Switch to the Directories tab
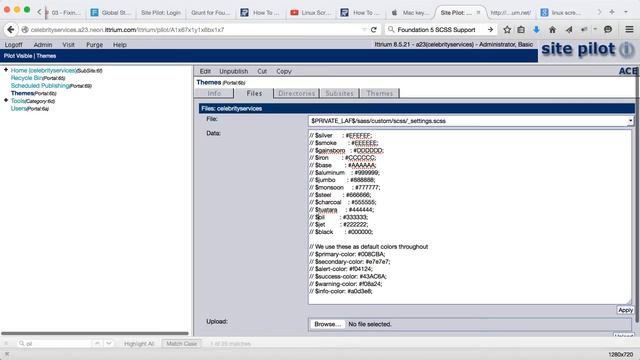The image size is (640, 360). 297,93
